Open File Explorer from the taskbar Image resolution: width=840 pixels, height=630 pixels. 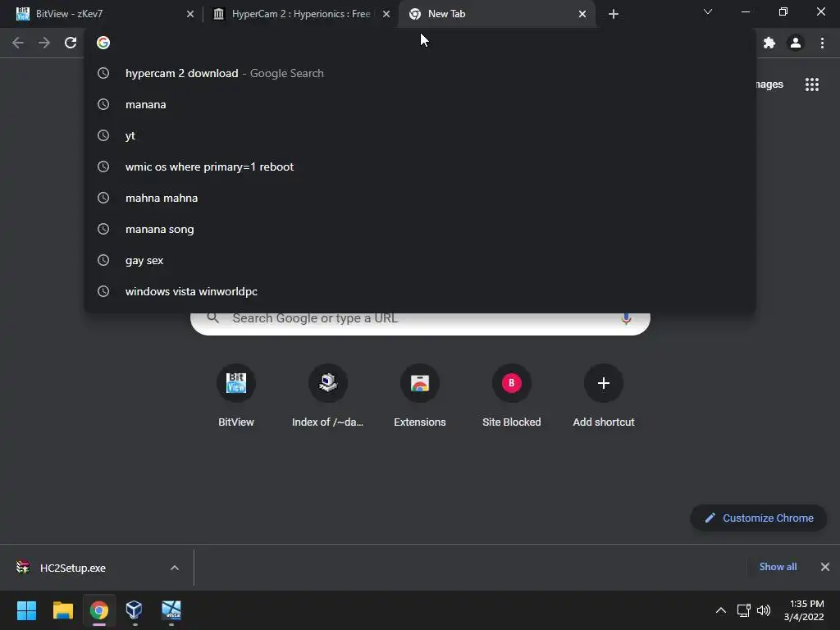click(x=62, y=610)
